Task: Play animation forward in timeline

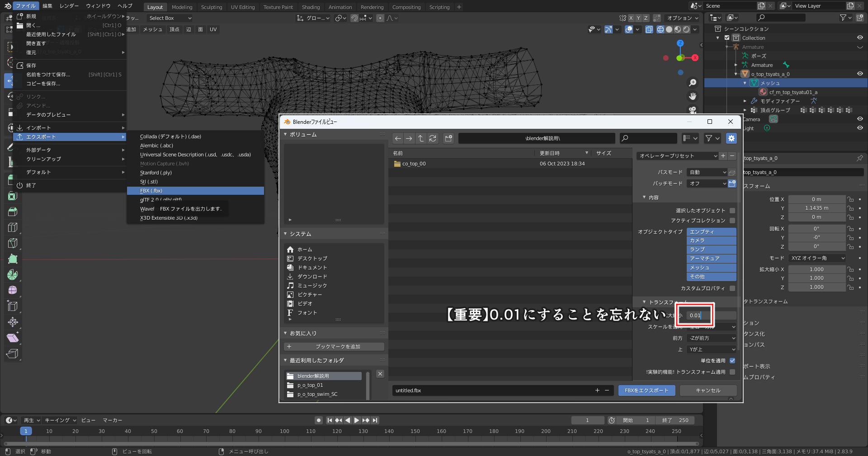Action: click(357, 420)
